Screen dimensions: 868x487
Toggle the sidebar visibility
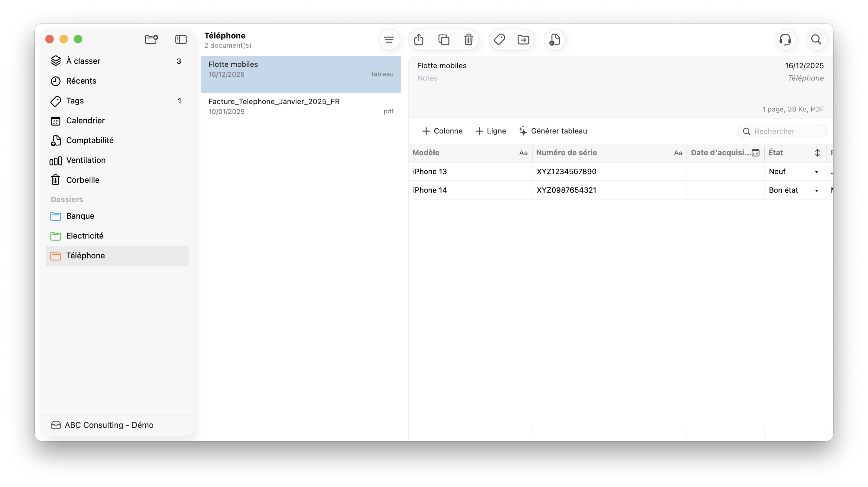pos(181,39)
